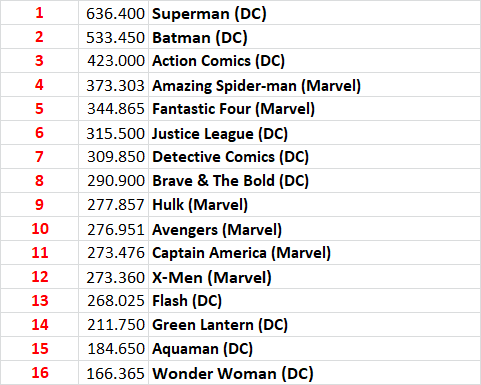Click the 636.400 value cell
Screen dimensions: 481x385
(113, 13)
